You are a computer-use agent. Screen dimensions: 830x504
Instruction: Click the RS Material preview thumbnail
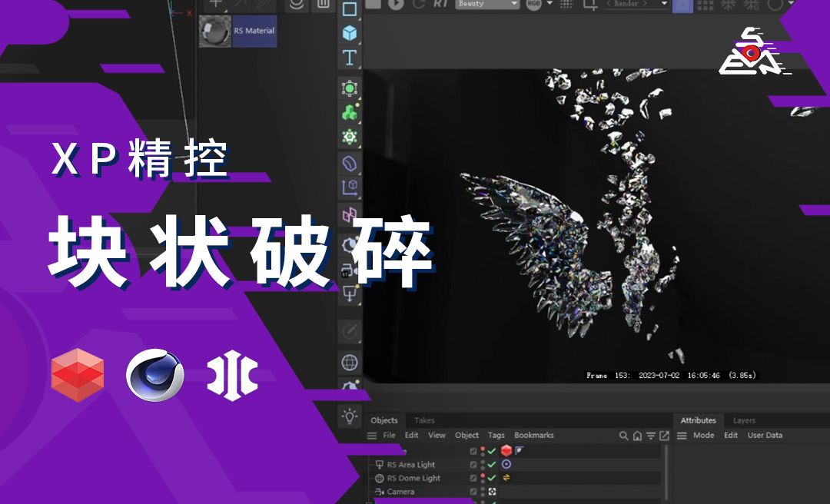[x=217, y=32]
